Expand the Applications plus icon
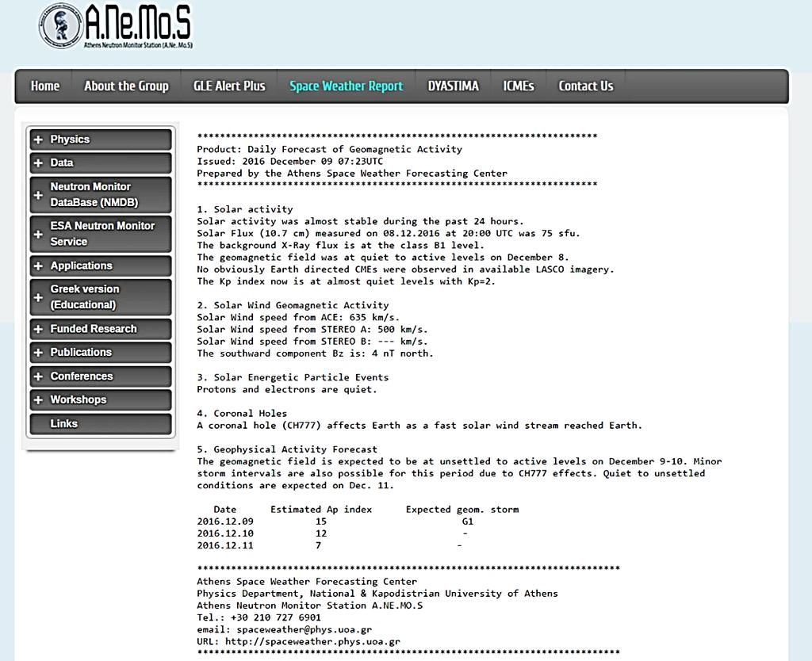Screen dimensions: 812x661 click(x=38, y=266)
